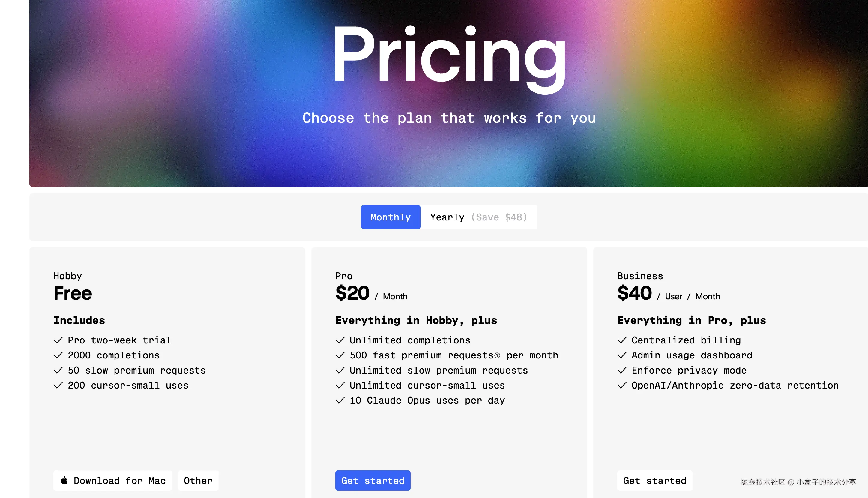Click "Get started" under the Pro plan
Screen dimensions: 868x498
point(373,481)
